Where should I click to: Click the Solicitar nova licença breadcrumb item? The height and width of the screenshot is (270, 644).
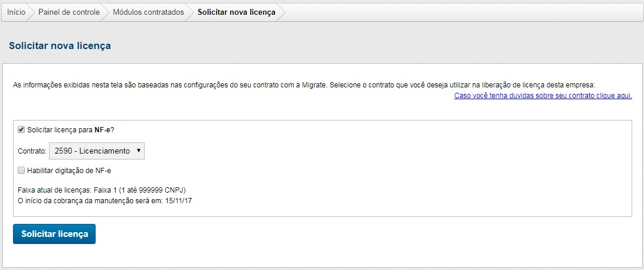[236, 12]
